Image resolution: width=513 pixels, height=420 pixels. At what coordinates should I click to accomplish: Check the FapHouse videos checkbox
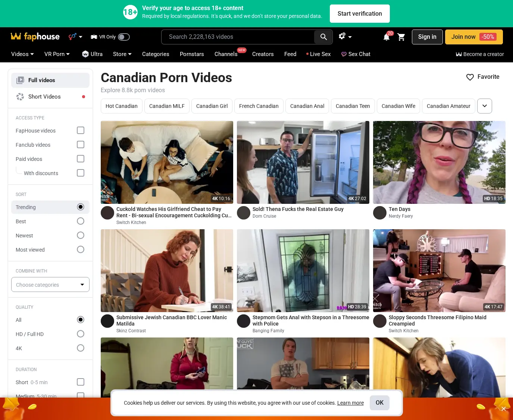click(x=81, y=130)
